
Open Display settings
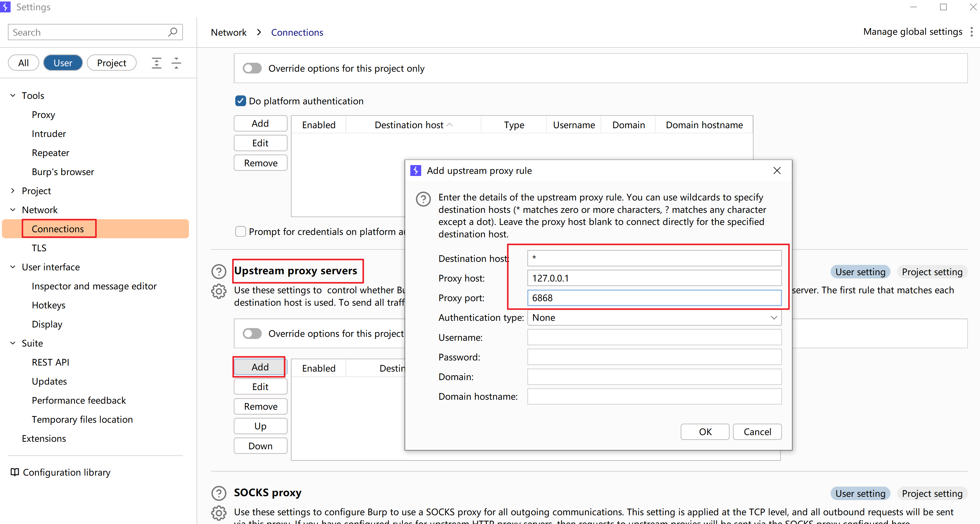coord(47,324)
